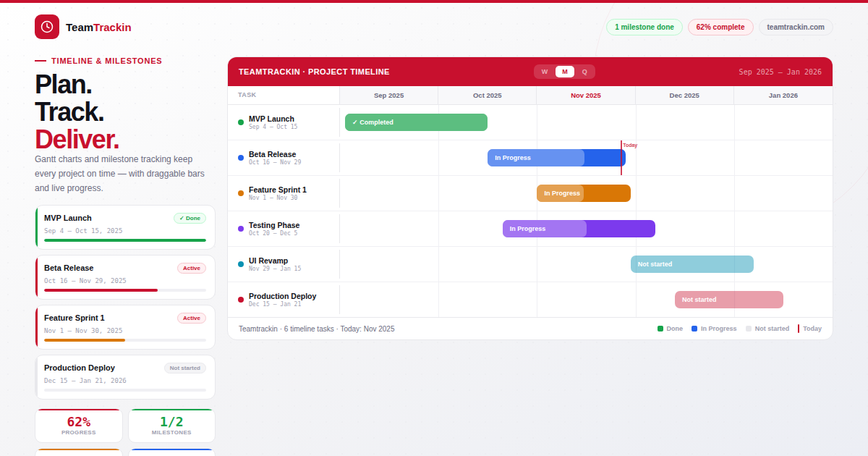Click the UI Revamp task name row
The width and height of the screenshot is (868, 456).
click(284, 264)
